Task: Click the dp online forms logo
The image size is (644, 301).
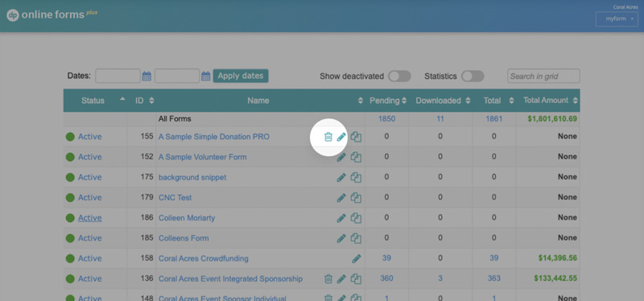Action: tap(52, 14)
